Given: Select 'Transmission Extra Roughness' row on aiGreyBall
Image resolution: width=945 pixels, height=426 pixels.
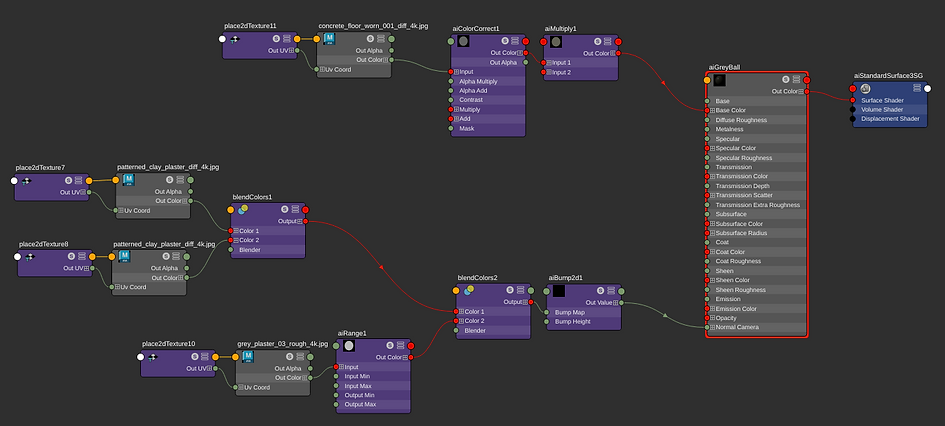Looking at the screenshot, I should tap(756, 205).
